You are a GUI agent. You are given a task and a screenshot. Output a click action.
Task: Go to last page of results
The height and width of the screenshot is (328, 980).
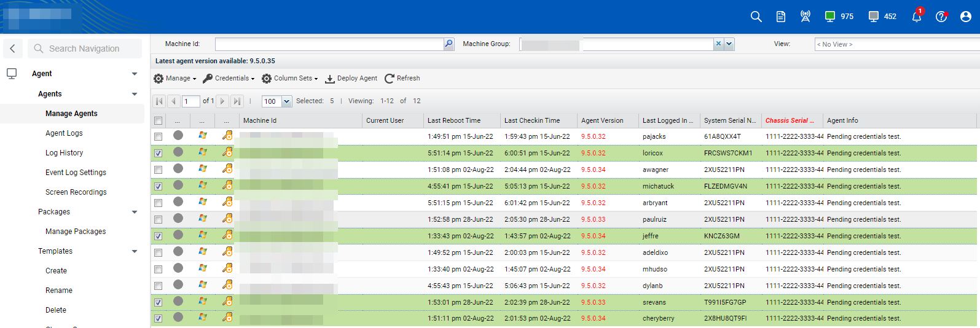237,101
